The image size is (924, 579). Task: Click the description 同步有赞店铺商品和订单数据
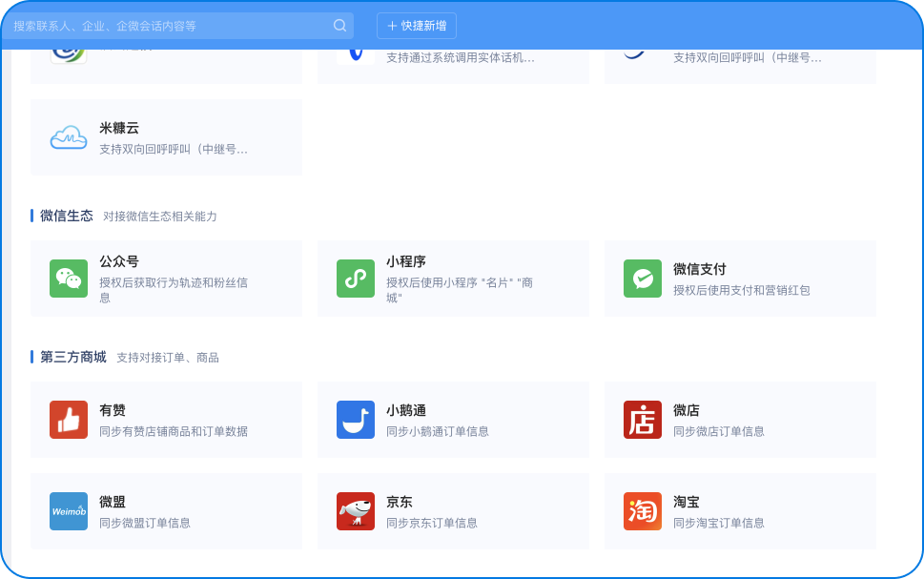pyautogui.click(x=174, y=431)
